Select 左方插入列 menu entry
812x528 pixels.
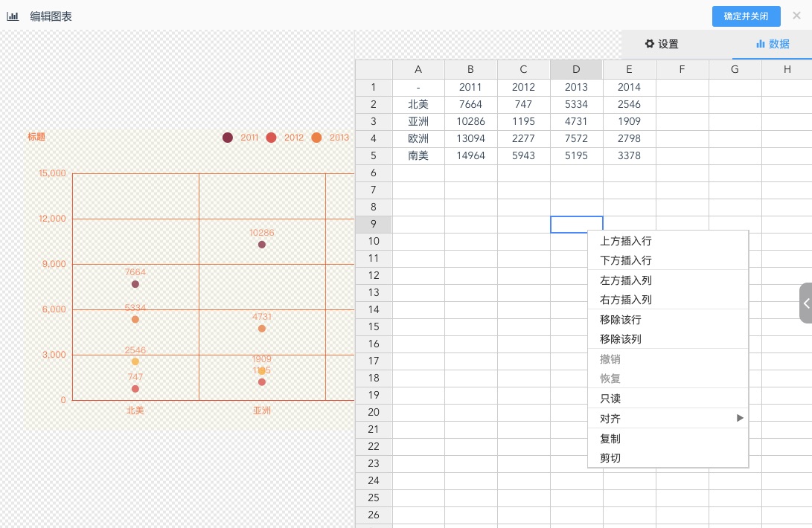[x=625, y=280]
